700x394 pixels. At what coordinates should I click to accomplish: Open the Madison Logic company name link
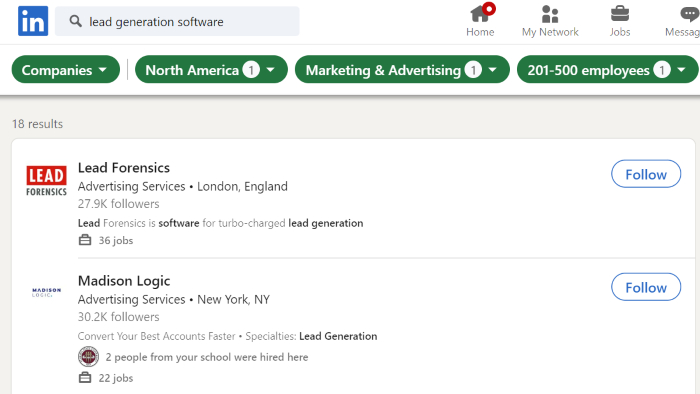point(124,281)
